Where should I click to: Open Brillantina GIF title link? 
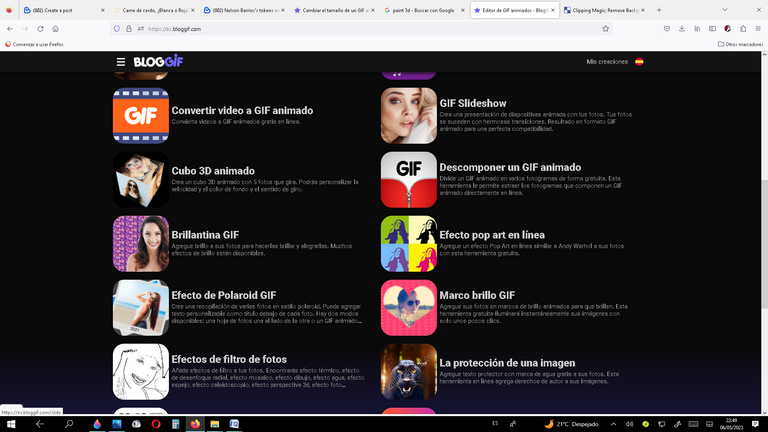(x=205, y=235)
